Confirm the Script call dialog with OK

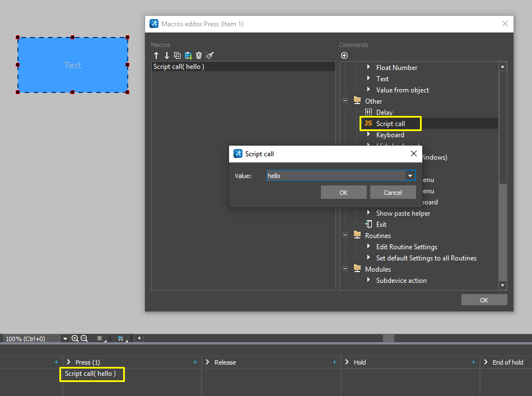pyautogui.click(x=343, y=192)
